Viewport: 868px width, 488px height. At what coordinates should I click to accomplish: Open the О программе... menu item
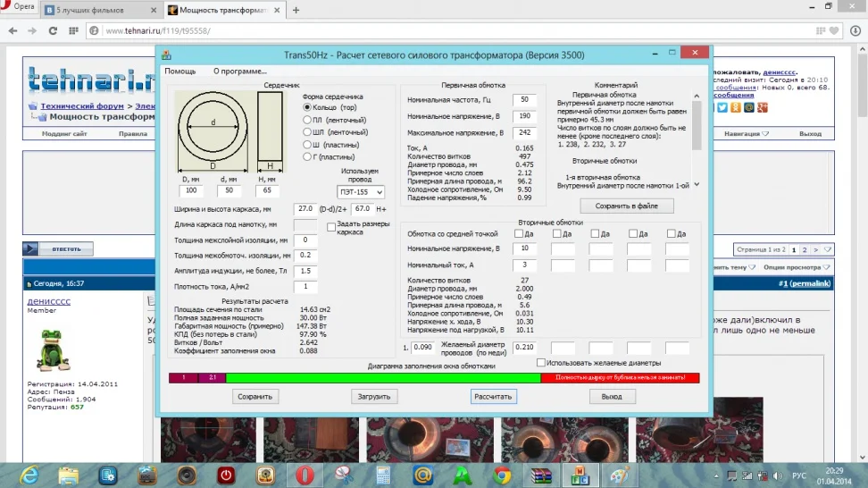239,72
